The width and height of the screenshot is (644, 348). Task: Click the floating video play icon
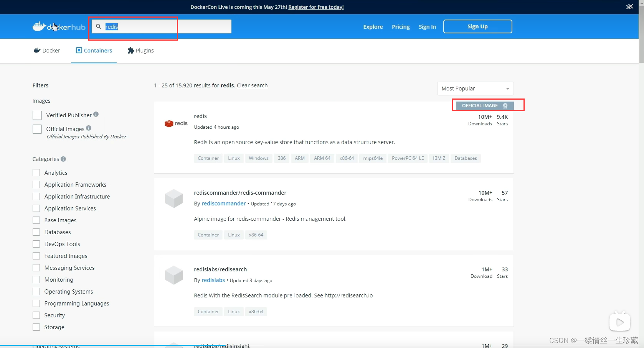click(x=619, y=322)
